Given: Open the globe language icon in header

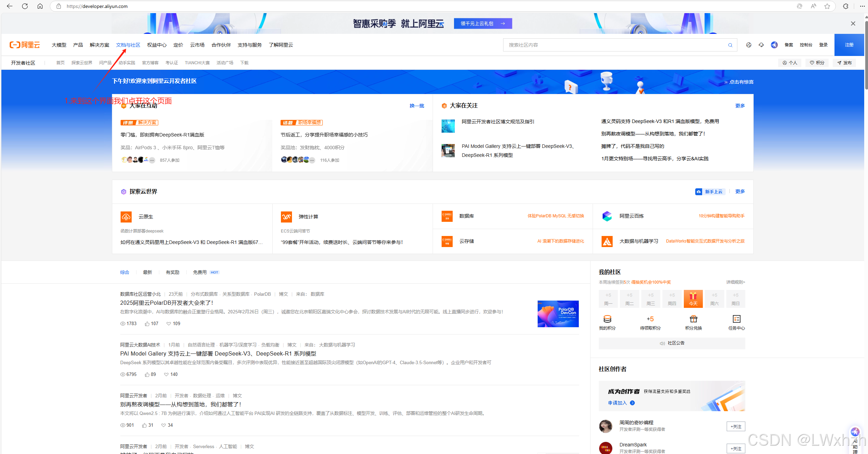Looking at the screenshot, I should 748,45.
